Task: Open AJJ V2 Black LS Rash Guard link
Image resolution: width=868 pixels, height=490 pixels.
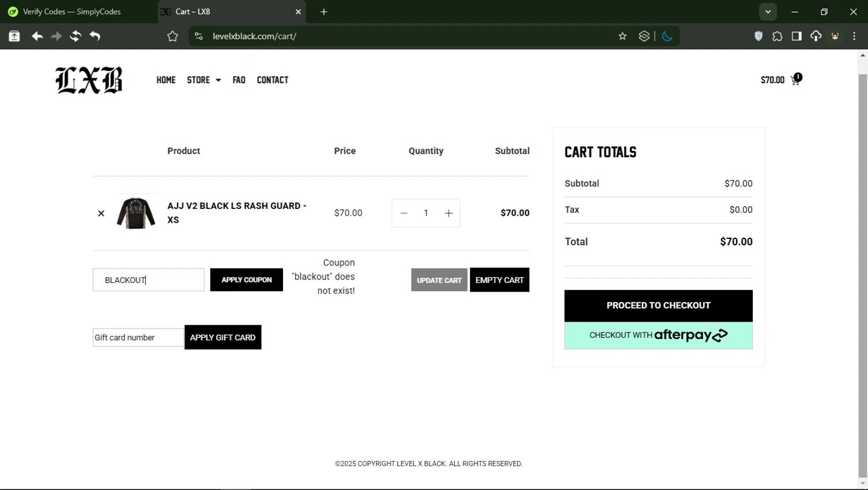Action: pos(237,213)
